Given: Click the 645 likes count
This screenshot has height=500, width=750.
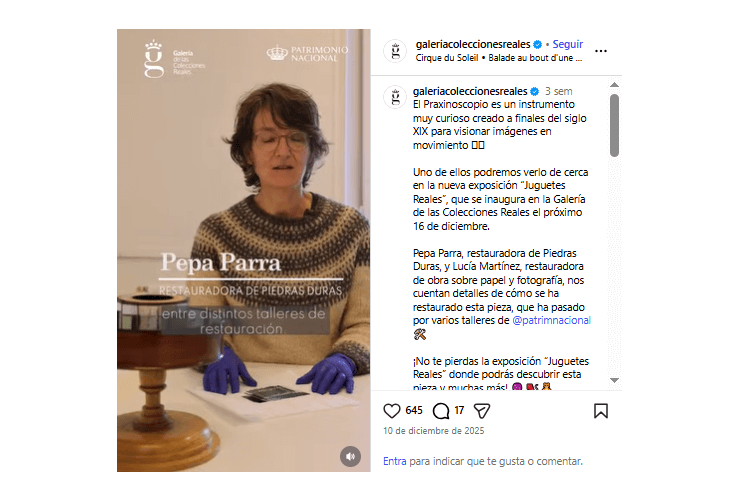Looking at the screenshot, I should tap(414, 410).
